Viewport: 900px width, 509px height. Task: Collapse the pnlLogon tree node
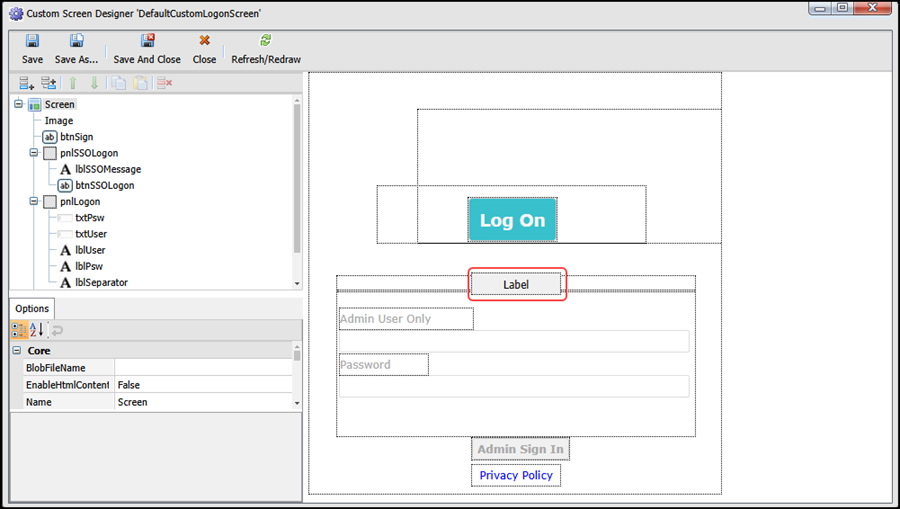[x=35, y=202]
